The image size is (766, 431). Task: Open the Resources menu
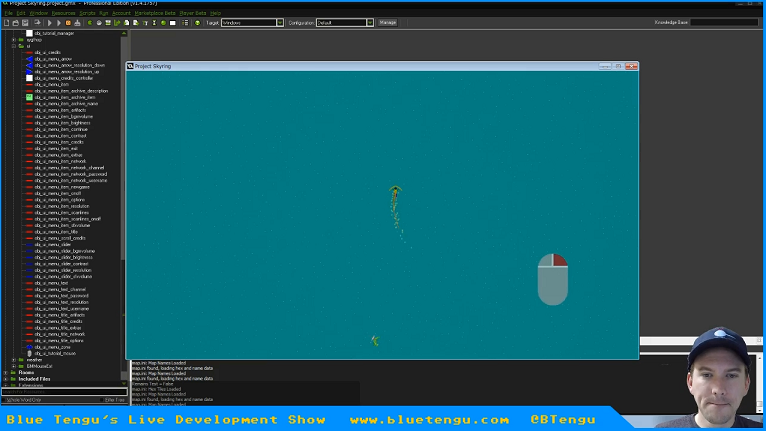pos(64,13)
